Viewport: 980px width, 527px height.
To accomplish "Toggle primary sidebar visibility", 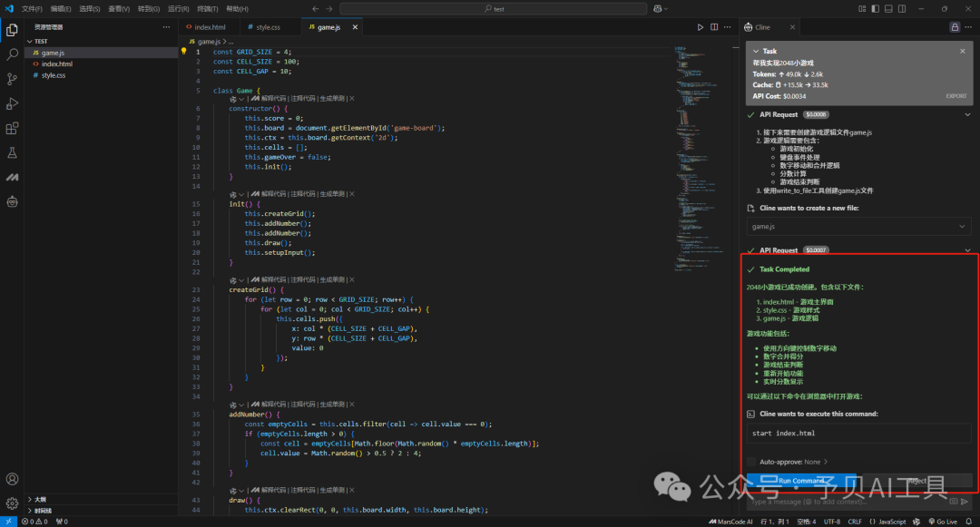I will pos(875,9).
